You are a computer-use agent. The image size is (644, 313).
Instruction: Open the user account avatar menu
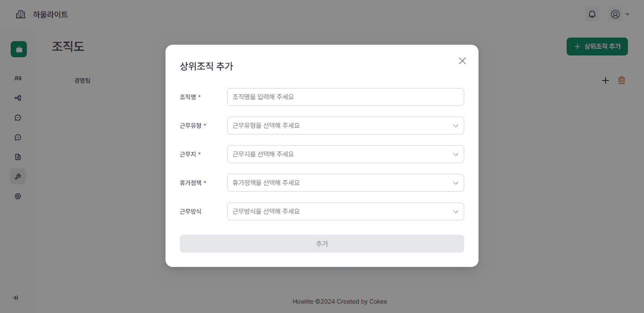coord(619,14)
